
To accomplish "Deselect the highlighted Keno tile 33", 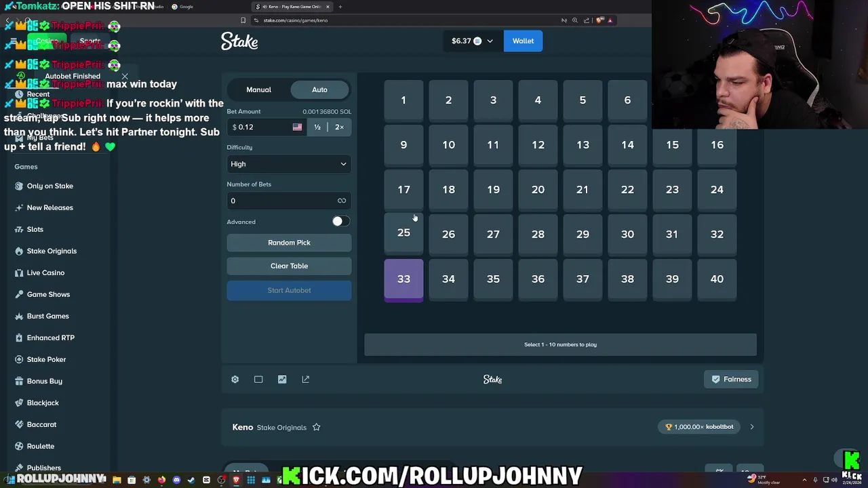I will pyautogui.click(x=403, y=279).
